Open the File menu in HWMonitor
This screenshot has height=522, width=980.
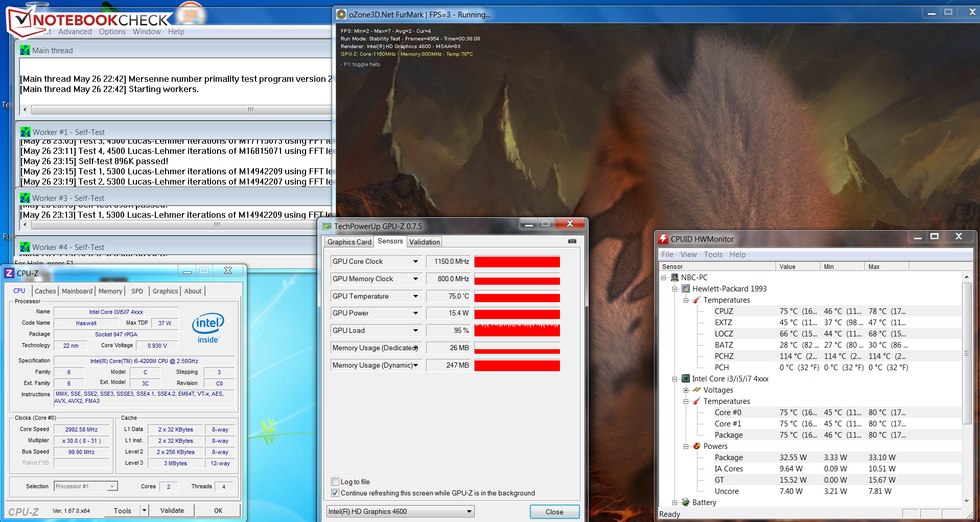667,254
